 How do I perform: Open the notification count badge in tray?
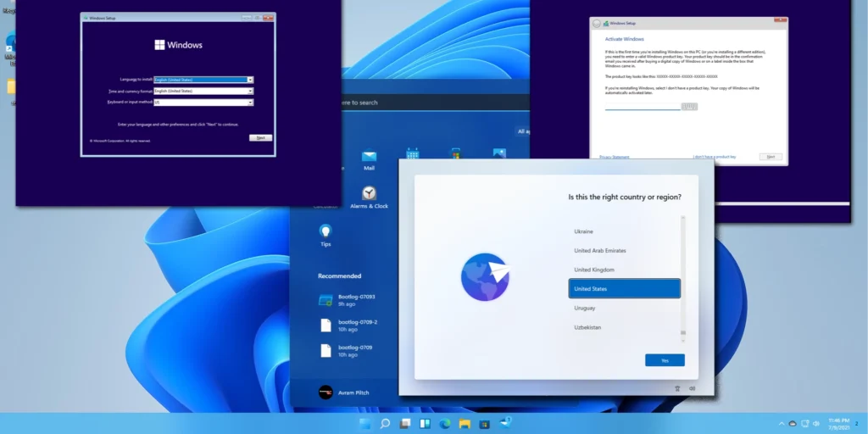pyautogui.click(x=856, y=424)
